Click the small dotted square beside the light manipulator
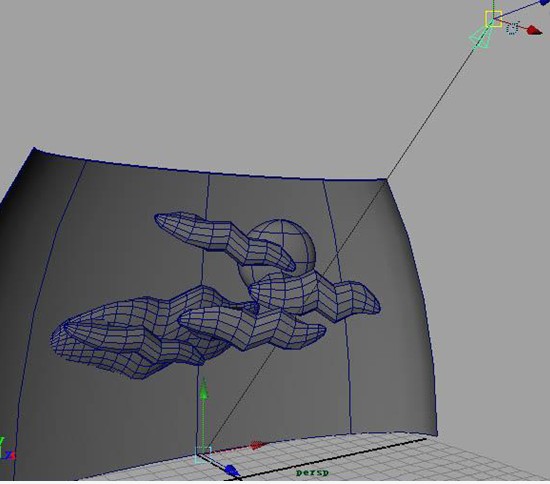550x484 pixels. click(x=512, y=29)
